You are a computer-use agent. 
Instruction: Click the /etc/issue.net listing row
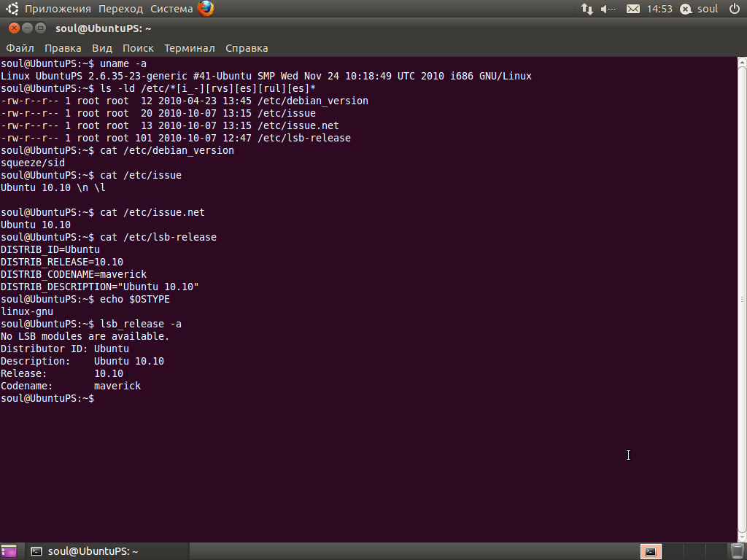pos(170,125)
